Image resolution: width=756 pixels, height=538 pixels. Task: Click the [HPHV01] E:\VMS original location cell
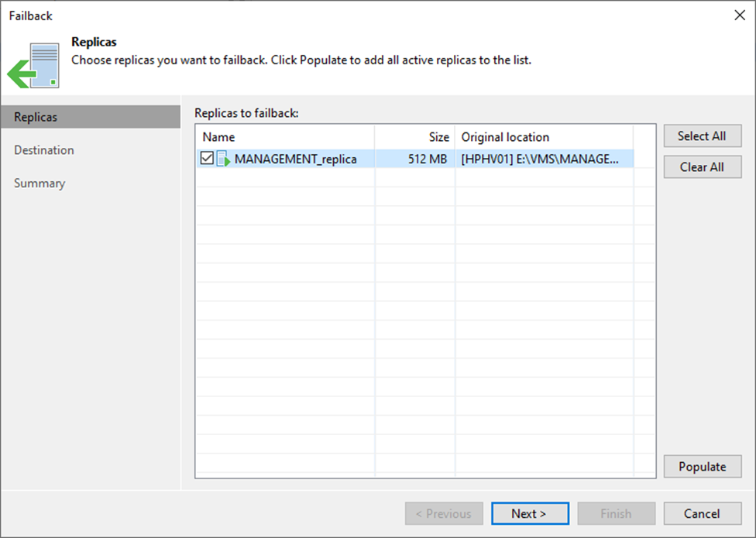pos(540,159)
